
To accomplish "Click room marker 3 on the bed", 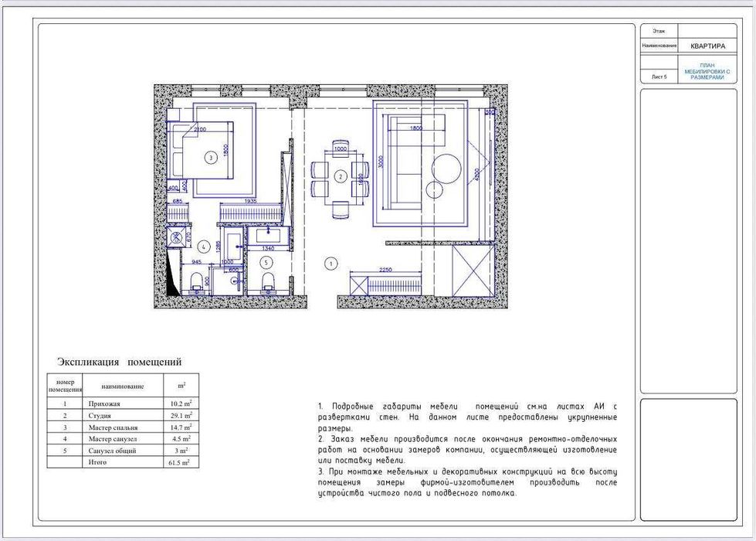I will (210, 158).
